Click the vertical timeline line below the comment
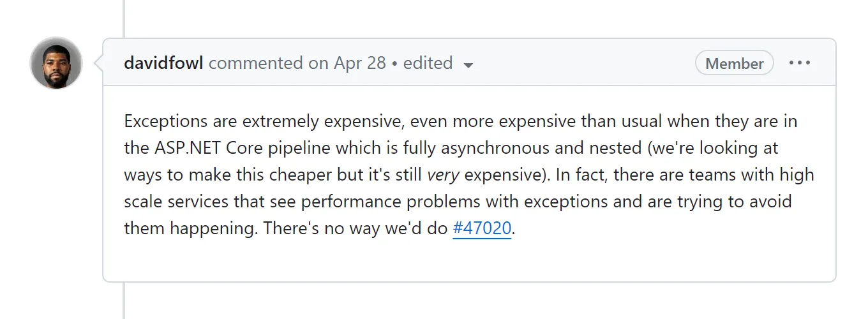Viewport: 868px width, 319px height. tap(124, 300)
